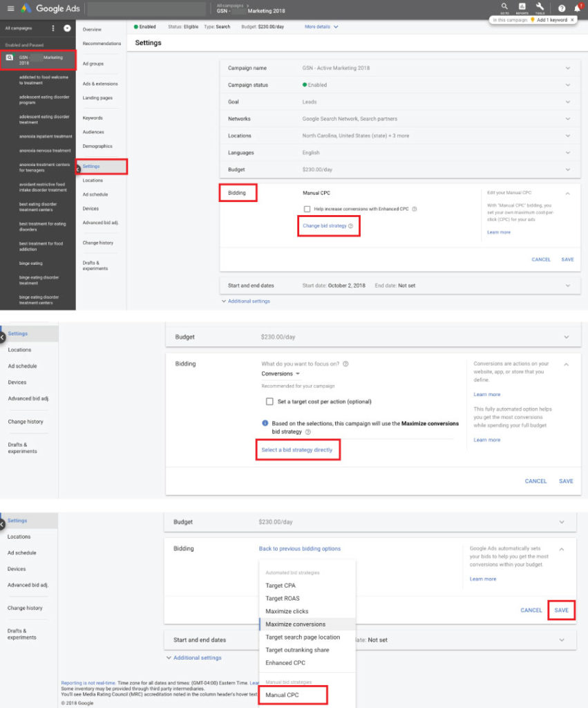Choose Maximize clicks from strategy list
This screenshot has width=588, height=708.
(x=287, y=611)
